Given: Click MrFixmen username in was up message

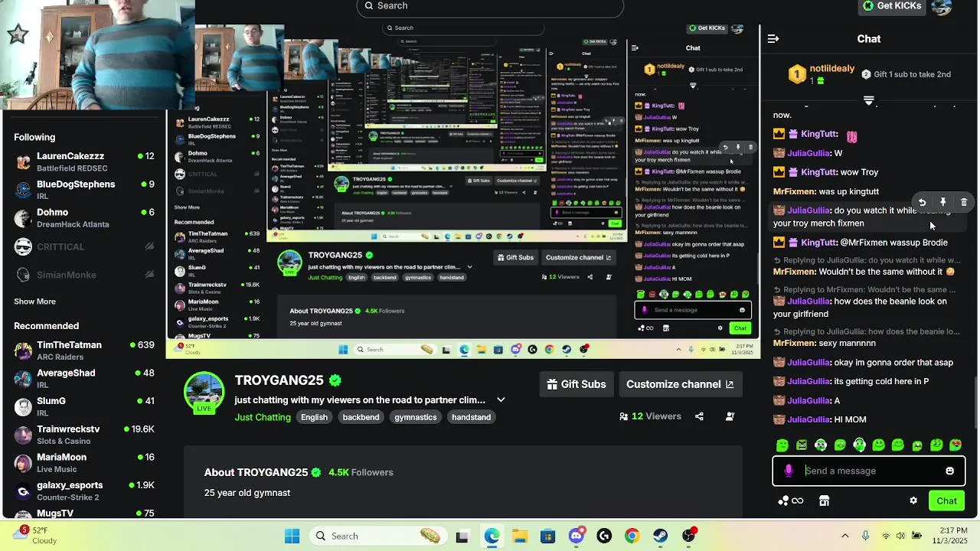Looking at the screenshot, I should click(x=794, y=191).
